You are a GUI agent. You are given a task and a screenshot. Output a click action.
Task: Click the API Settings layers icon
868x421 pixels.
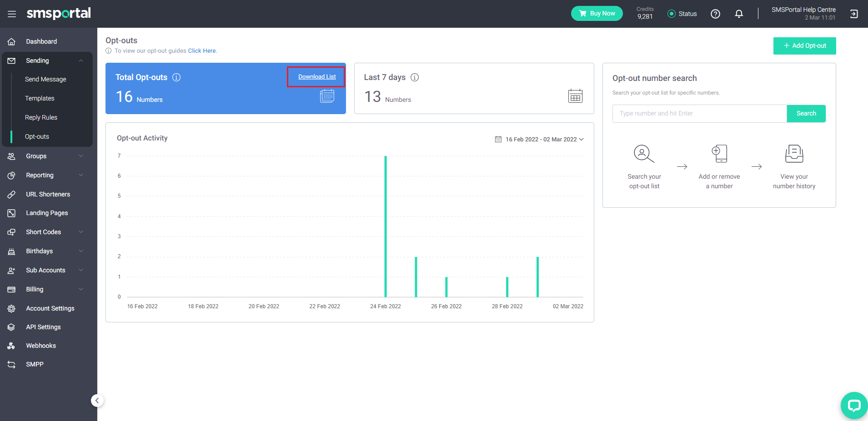click(x=12, y=327)
